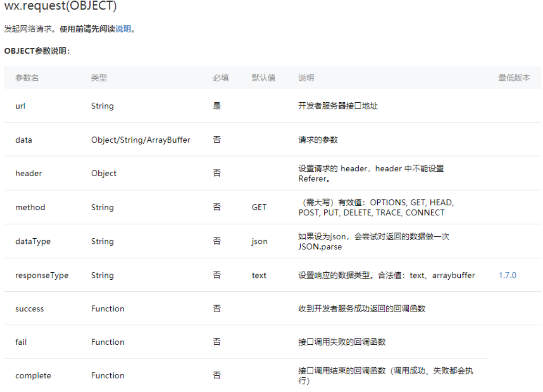
Task: Select the 接口调用结束的回调函数 description
Action: 385,376
